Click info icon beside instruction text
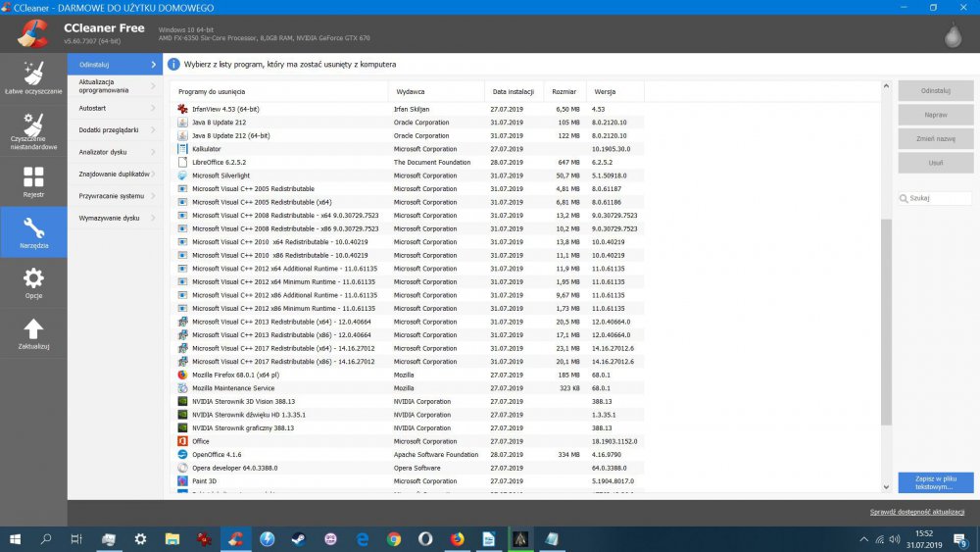The image size is (980, 552). click(x=173, y=65)
